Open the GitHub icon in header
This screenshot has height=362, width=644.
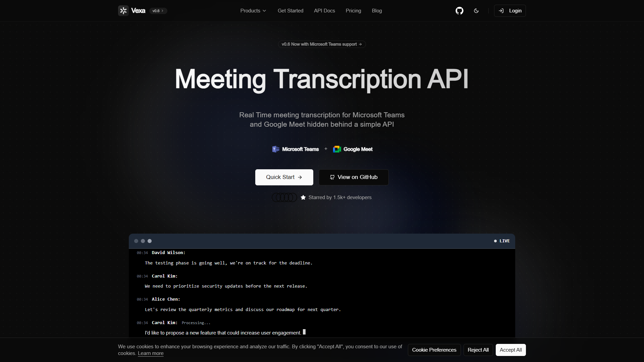point(460,11)
